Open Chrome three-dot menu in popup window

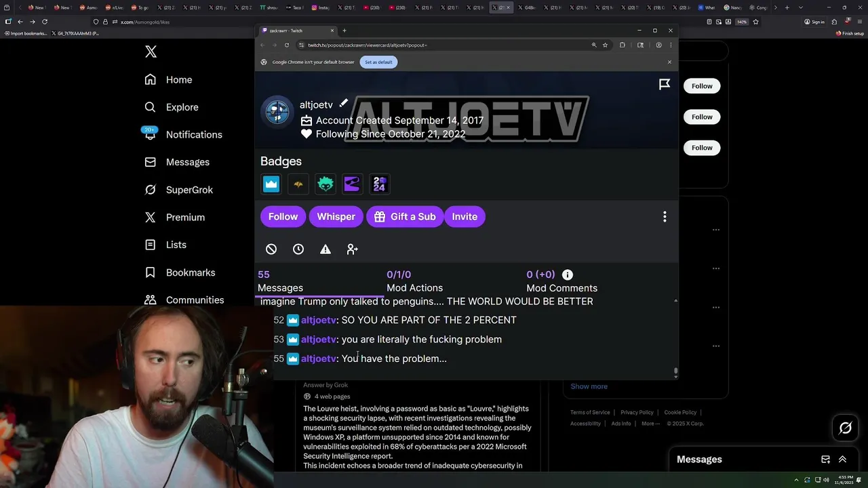coord(671,45)
